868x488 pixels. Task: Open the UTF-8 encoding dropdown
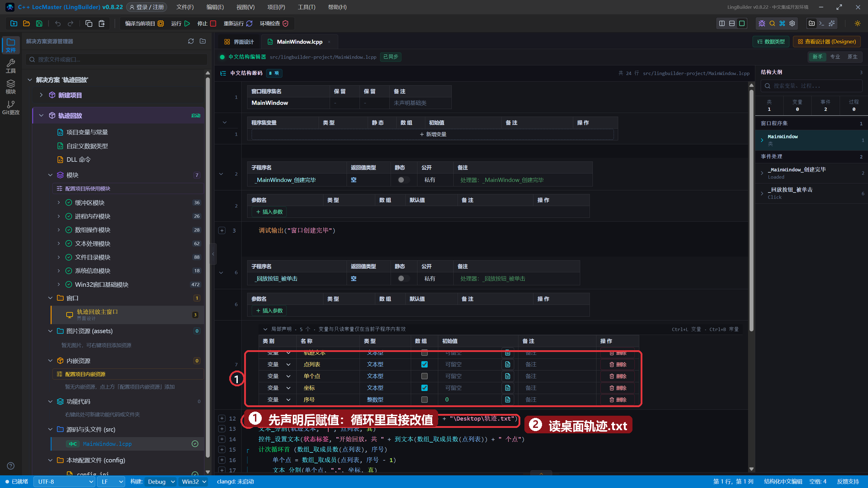click(x=64, y=482)
